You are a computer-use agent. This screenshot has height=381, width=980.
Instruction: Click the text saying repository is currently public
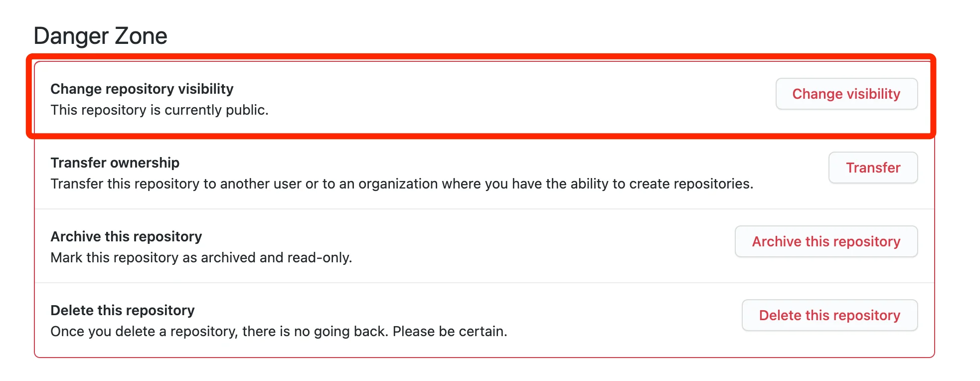(x=159, y=110)
